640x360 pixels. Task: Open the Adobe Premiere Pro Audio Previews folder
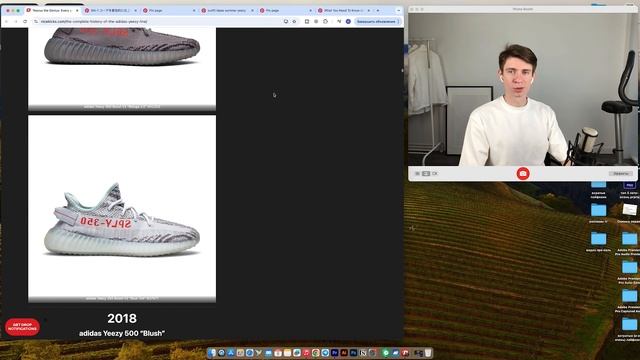(629, 239)
